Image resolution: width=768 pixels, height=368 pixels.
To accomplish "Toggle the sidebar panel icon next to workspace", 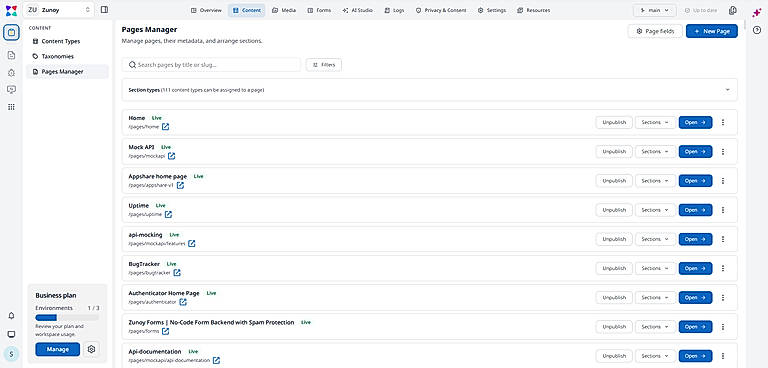I will [x=104, y=10].
